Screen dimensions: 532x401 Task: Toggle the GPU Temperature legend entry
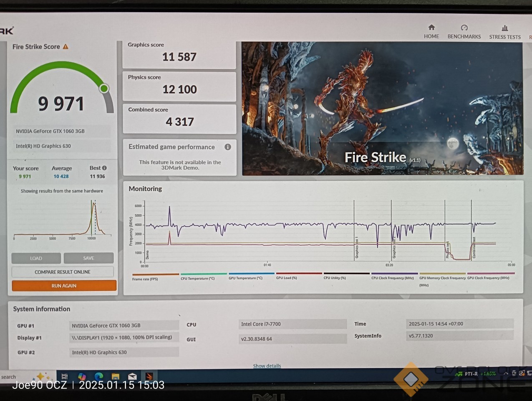pyautogui.click(x=251, y=276)
